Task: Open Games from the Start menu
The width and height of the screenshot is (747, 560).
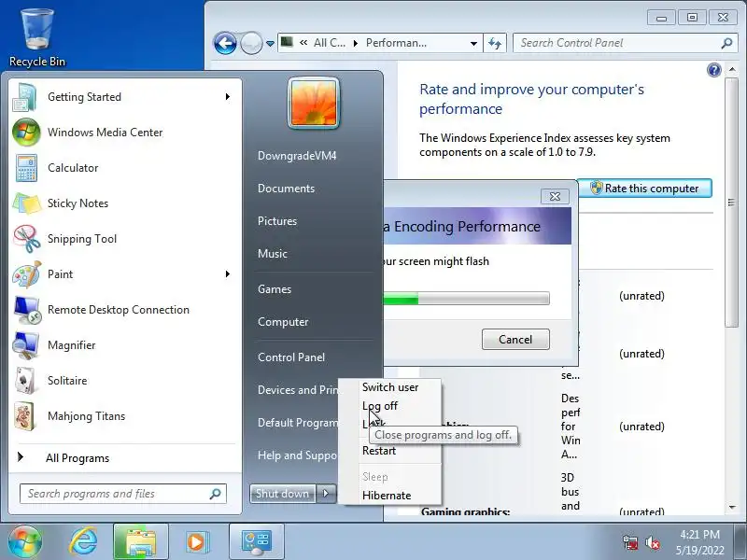Action: tap(274, 289)
